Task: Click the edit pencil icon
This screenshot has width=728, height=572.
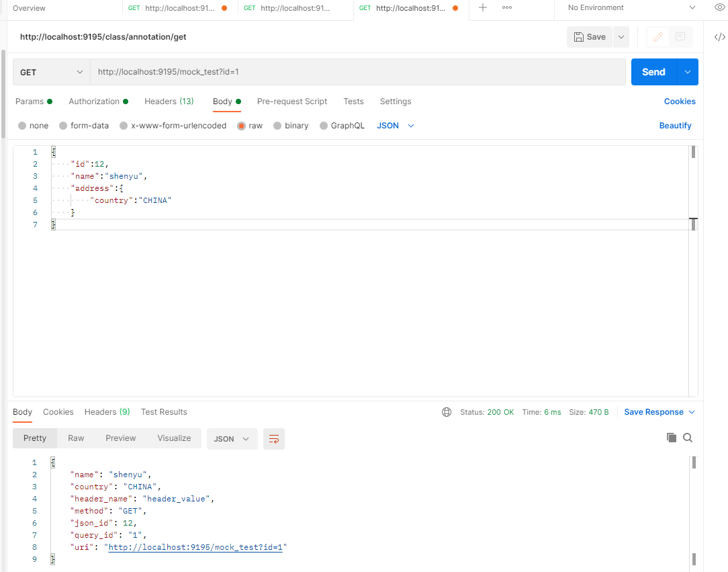Action: 658,37
